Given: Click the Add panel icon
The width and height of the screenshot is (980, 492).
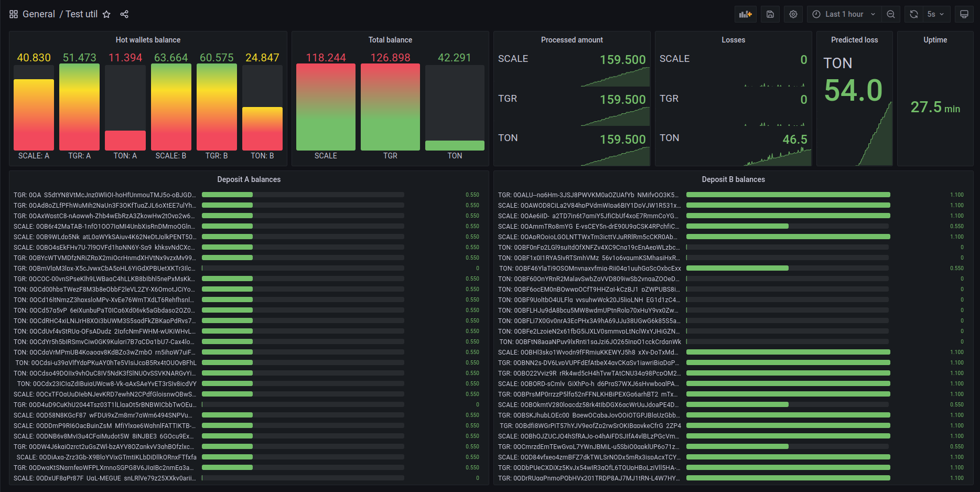Looking at the screenshot, I should [x=746, y=14].
